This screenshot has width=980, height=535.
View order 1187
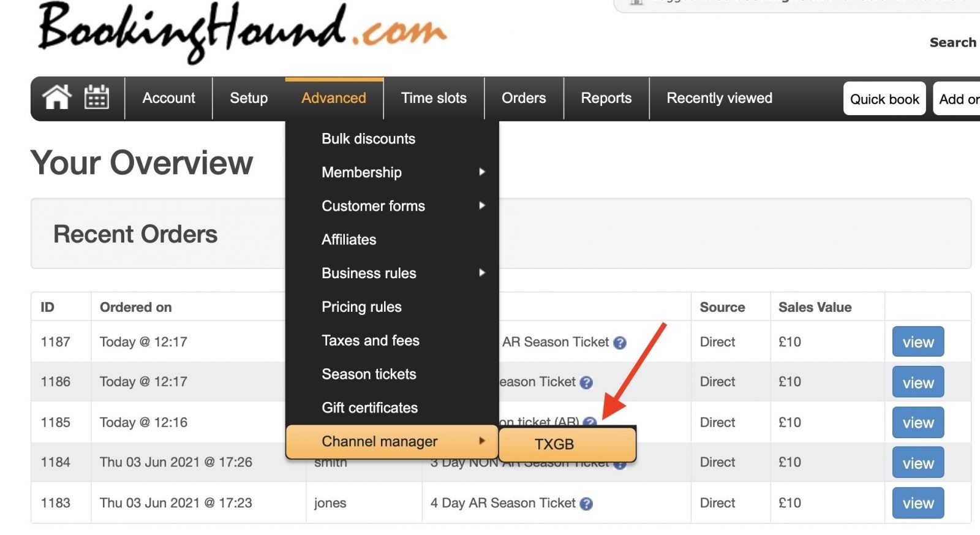(x=918, y=342)
